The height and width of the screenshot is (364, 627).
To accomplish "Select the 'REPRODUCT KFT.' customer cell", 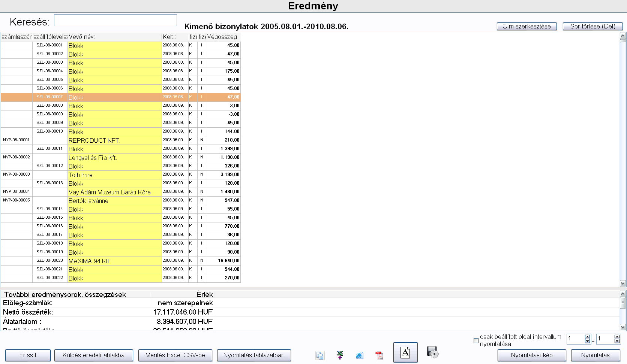I will [x=114, y=140].
